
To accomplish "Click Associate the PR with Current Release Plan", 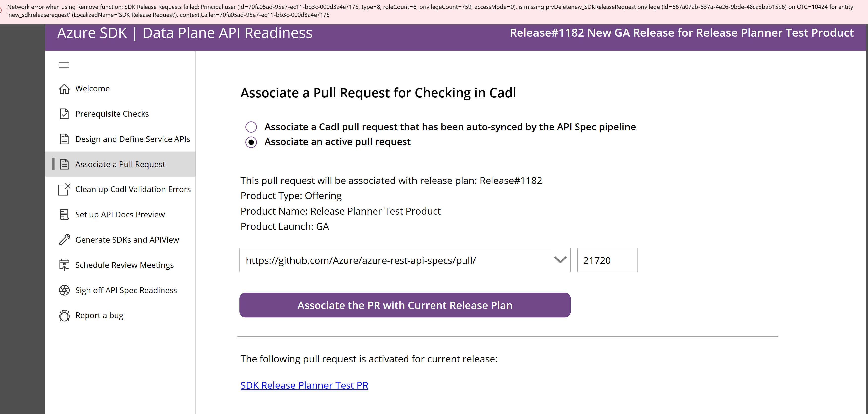I will [x=404, y=305].
